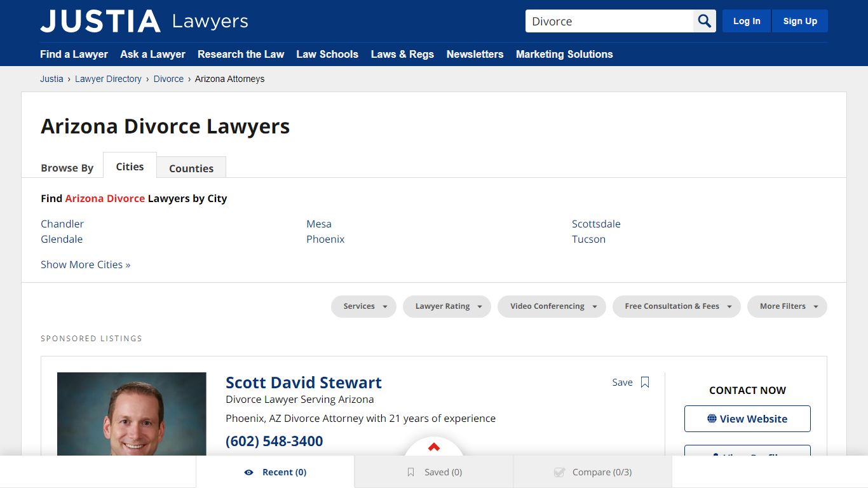
Task: Click the globe icon on View Website
Action: pos(712,419)
